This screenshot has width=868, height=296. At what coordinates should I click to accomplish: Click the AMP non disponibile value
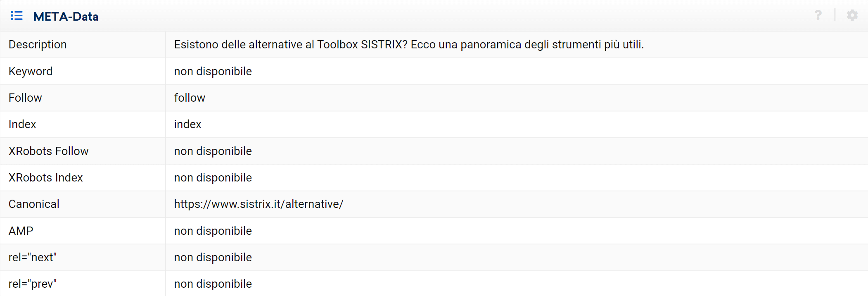point(213,231)
